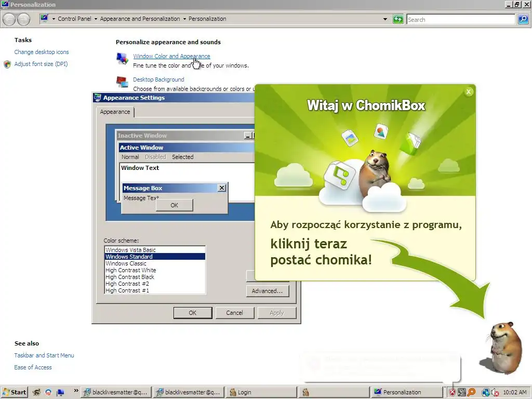Open the untitled hamster taskbar window
The width and height of the screenshot is (532, 399).
click(334, 392)
